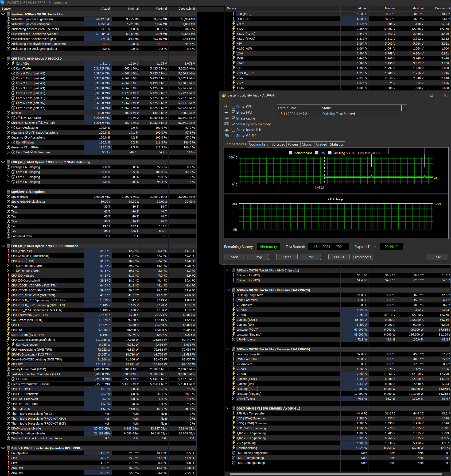Image resolution: width=451 pixels, height=476 pixels.
Task: Stop the AIDA64 stability test
Action: tap(258, 257)
